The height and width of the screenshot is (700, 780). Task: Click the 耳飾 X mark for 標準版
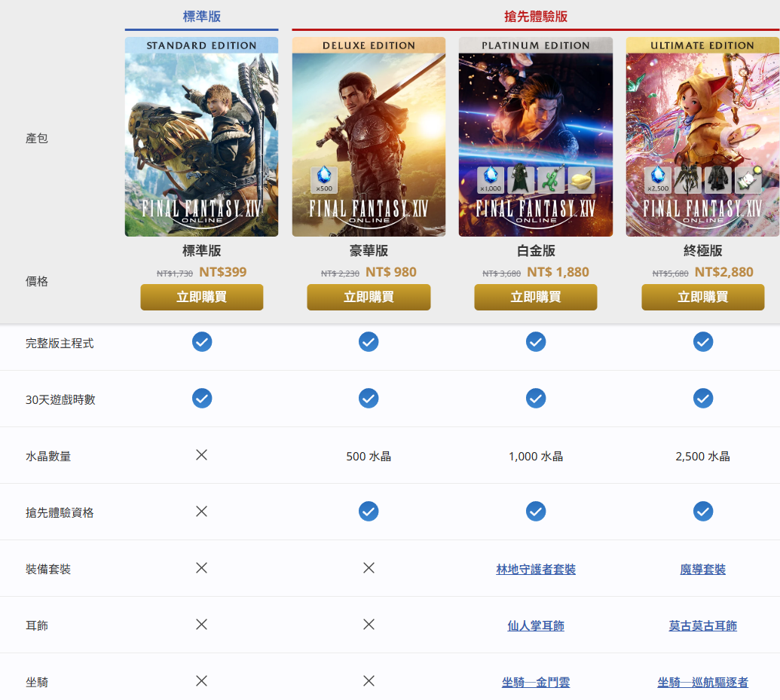coord(201,625)
